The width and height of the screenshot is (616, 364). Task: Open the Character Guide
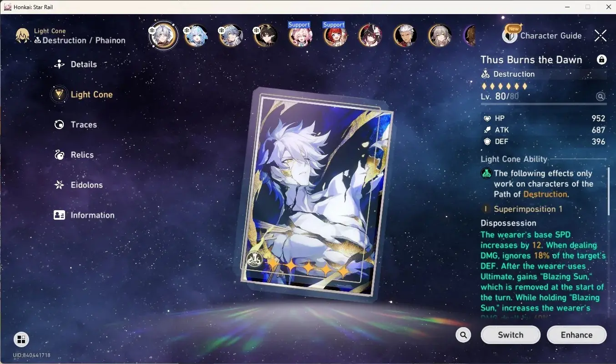click(542, 35)
